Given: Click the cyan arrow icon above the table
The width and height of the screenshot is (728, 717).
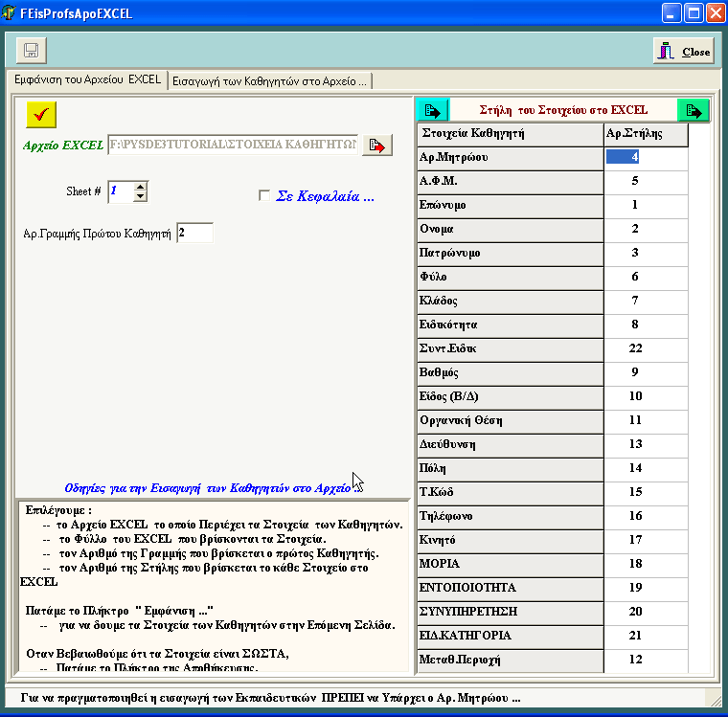Looking at the screenshot, I should point(432,110).
